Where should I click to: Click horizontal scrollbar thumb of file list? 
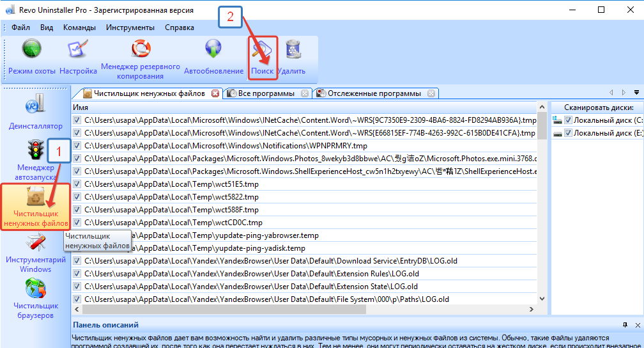click(x=224, y=310)
